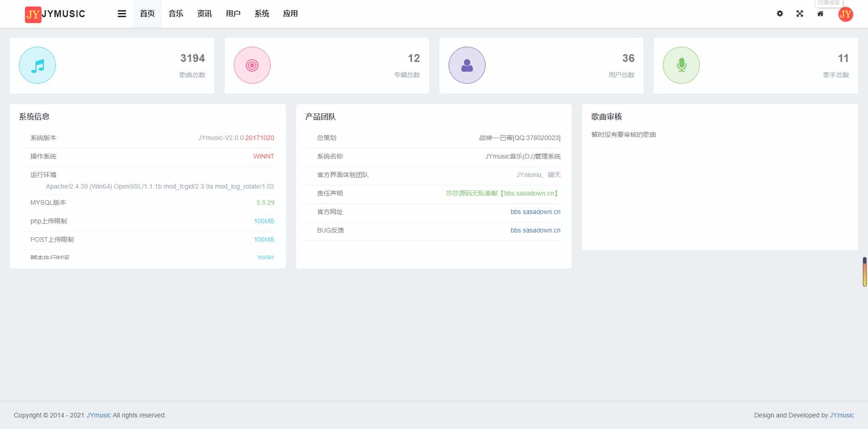Click the 暂时没有要审核的歌曲 message

(624, 135)
